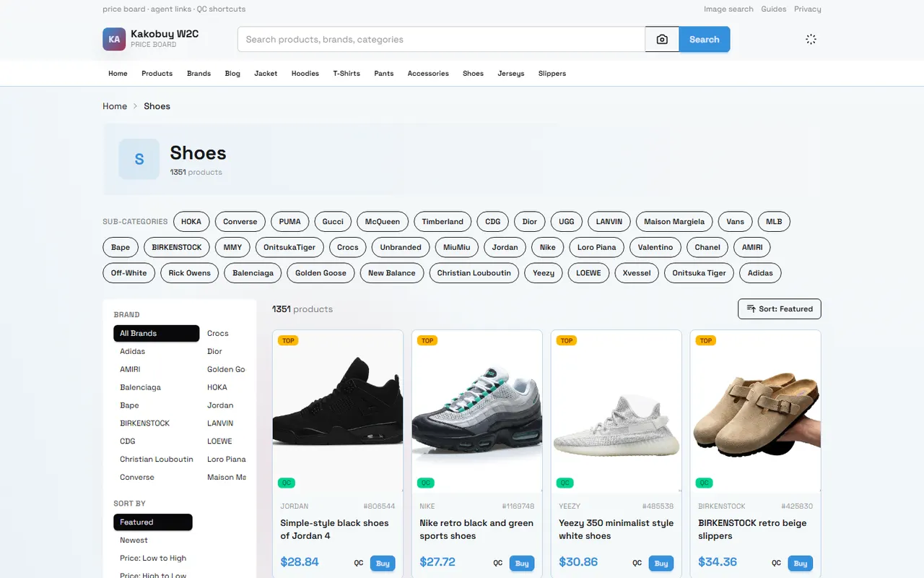Click the TOP badge on the Jordan card

(288, 340)
